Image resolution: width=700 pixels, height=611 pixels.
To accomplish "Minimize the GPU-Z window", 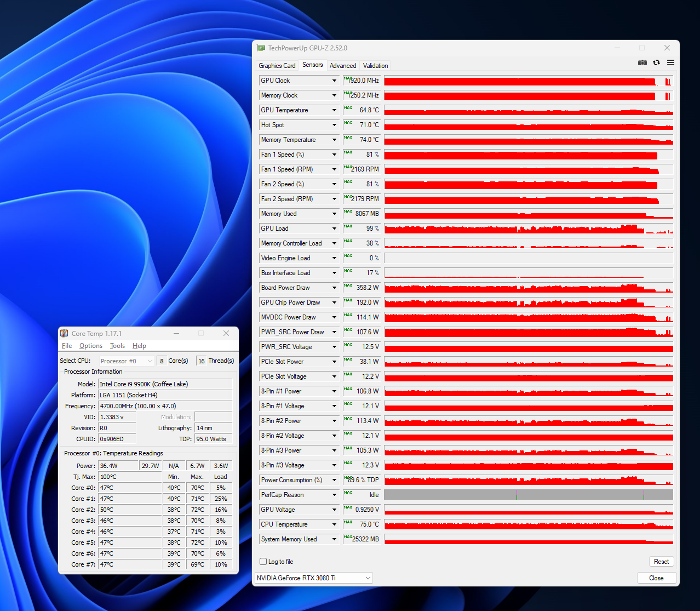I will pos(617,48).
